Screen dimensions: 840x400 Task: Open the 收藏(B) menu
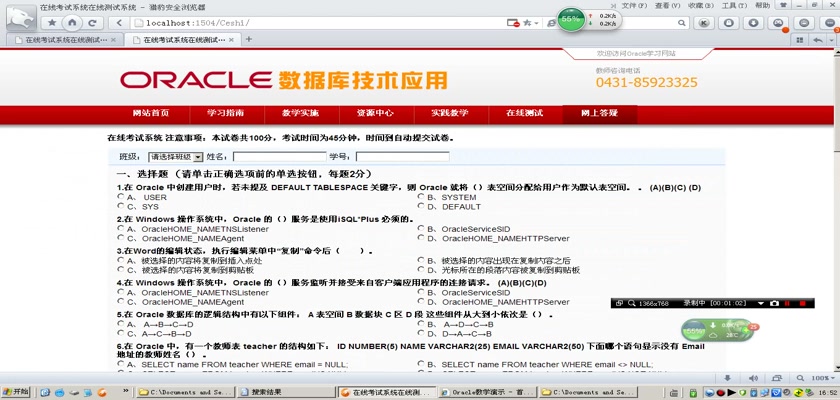(x=701, y=5)
